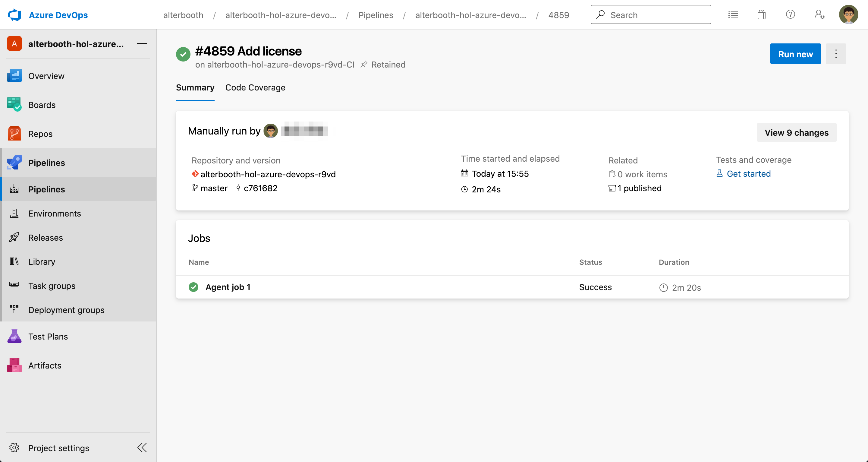
Task: Click the Run new button
Action: coord(795,54)
